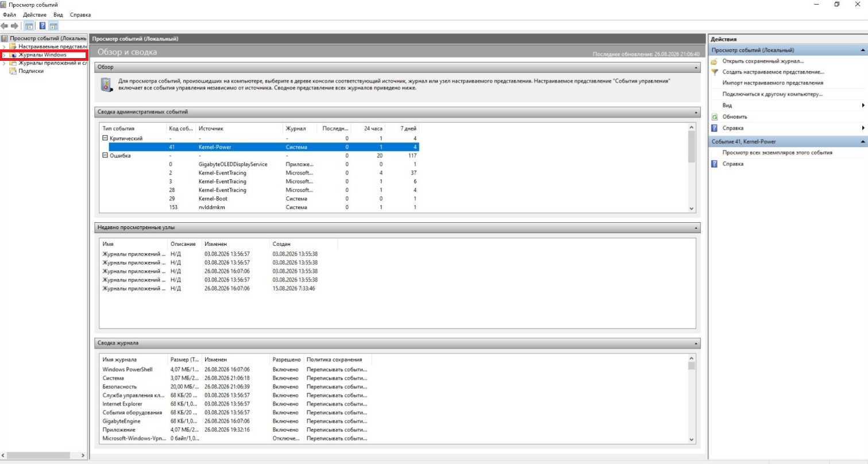Click the Back arrow toolbar icon
The image size is (868, 464).
pyautogui.click(x=5, y=26)
